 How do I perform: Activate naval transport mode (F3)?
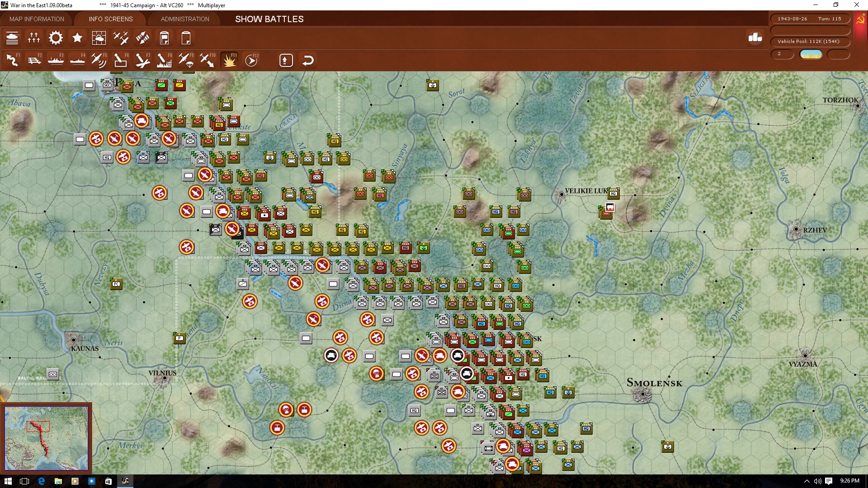56,60
